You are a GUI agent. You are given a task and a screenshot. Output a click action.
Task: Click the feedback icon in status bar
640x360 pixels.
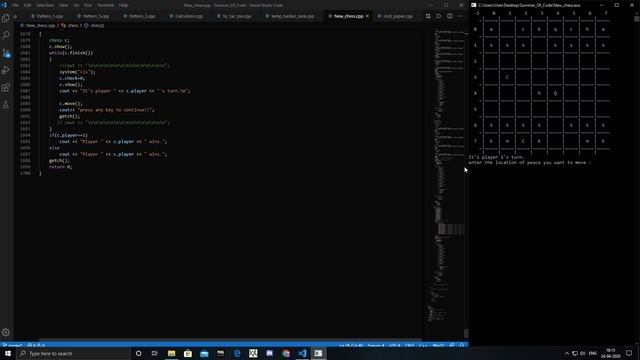click(452, 346)
